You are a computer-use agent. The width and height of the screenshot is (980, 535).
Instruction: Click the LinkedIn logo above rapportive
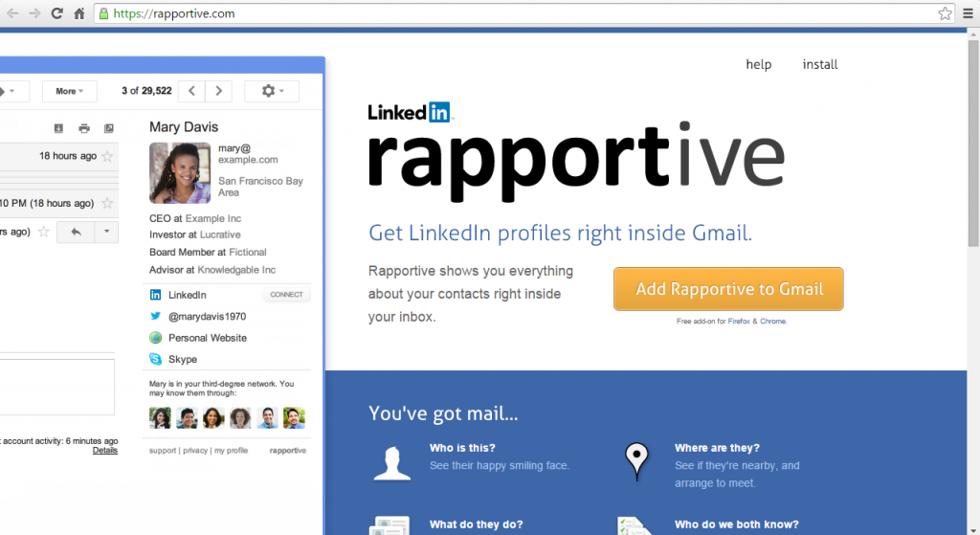[409, 112]
